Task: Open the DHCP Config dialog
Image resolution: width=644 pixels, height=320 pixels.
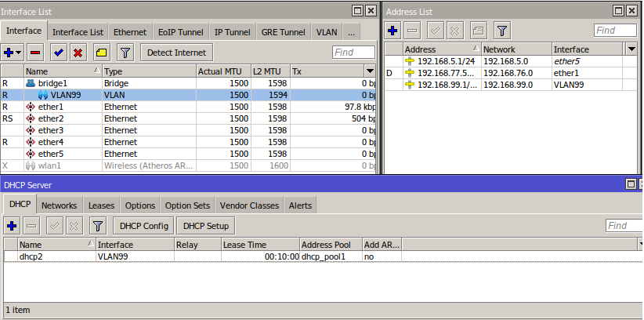Action: (x=144, y=226)
